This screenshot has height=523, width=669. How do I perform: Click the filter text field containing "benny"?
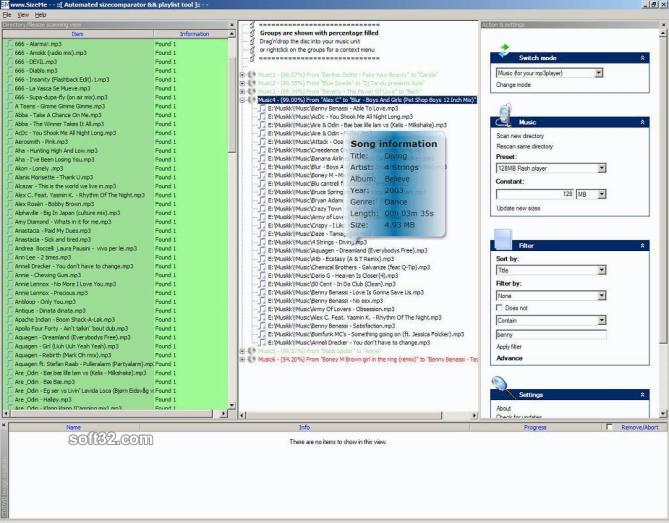pyautogui.click(x=550, y=334)
